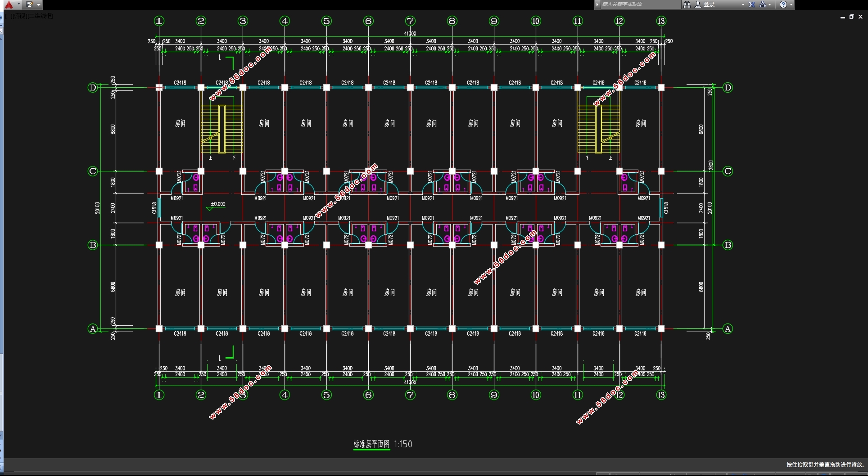Expand the Customize Quick Access Toolbar dropdown
The height and width of the screenshot is (476, 868).
point(39,4)
